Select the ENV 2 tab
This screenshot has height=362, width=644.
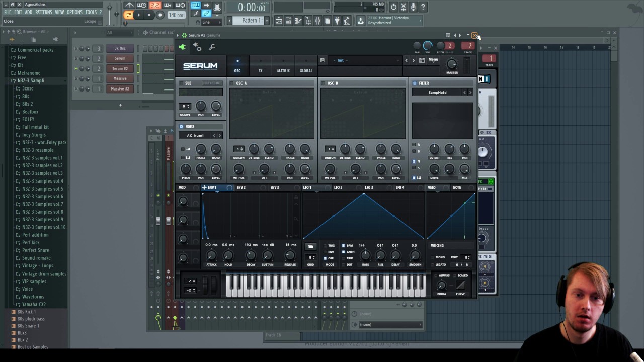[241, 188]
